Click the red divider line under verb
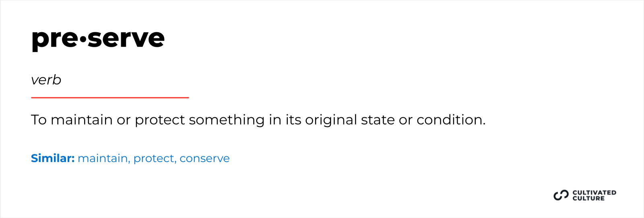Viewport: 644px width, 218px height. click(x=110, y=98)
